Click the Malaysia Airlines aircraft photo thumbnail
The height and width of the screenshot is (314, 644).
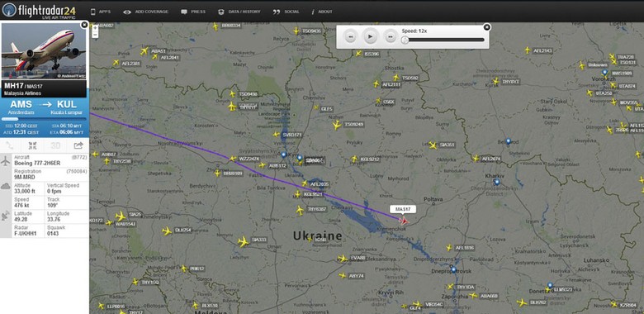(x=44, y=51)
